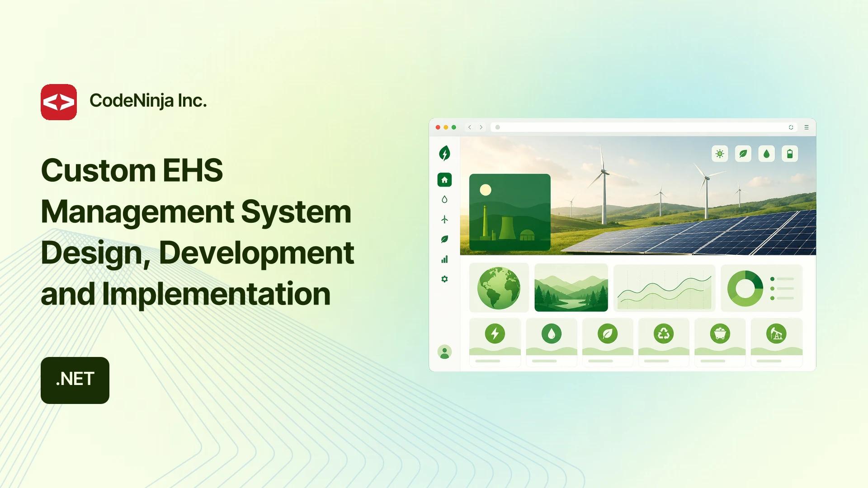Open the green globe card
868x488 pixels.
[x=499, y=288]
